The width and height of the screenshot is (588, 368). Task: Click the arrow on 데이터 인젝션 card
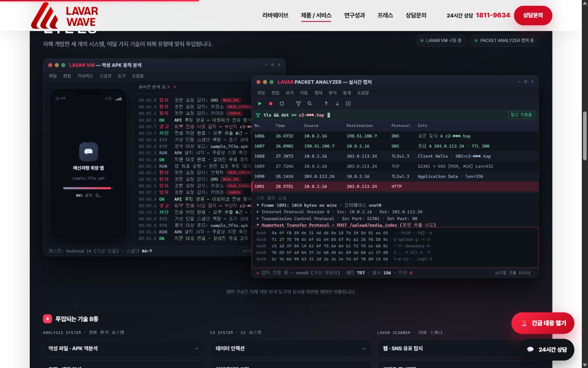[x=364, y=349]
